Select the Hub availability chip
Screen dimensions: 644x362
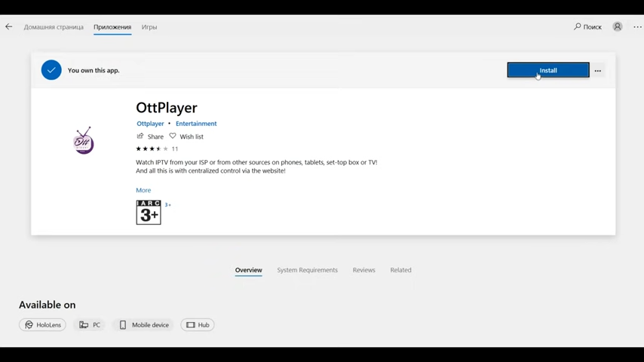pos(198,325)
